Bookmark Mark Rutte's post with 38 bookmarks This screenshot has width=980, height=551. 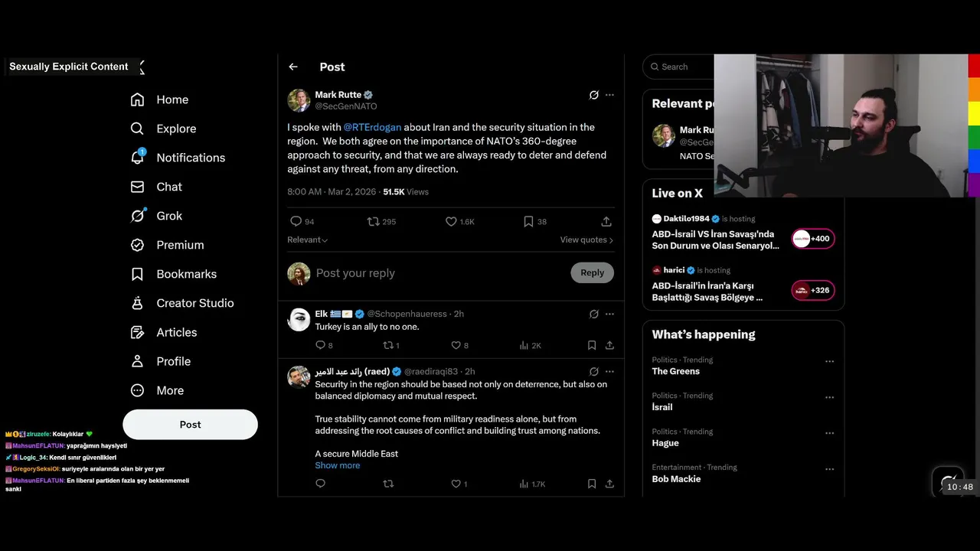coord(528,221)
